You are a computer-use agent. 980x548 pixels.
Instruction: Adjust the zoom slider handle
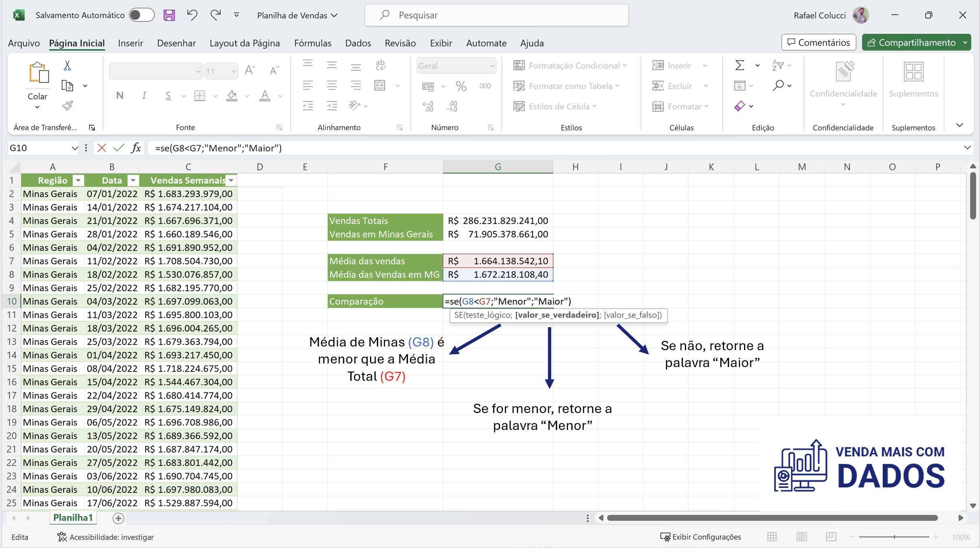pos(894,537)
